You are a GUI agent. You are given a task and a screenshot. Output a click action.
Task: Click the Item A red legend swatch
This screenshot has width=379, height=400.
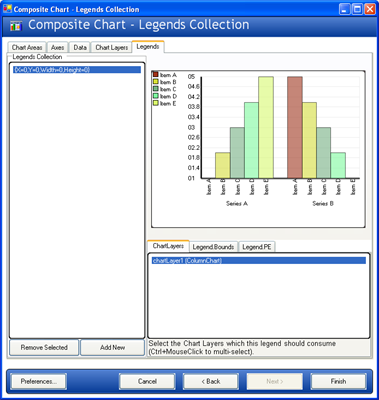pyautogui.click(x=156, y=74)
